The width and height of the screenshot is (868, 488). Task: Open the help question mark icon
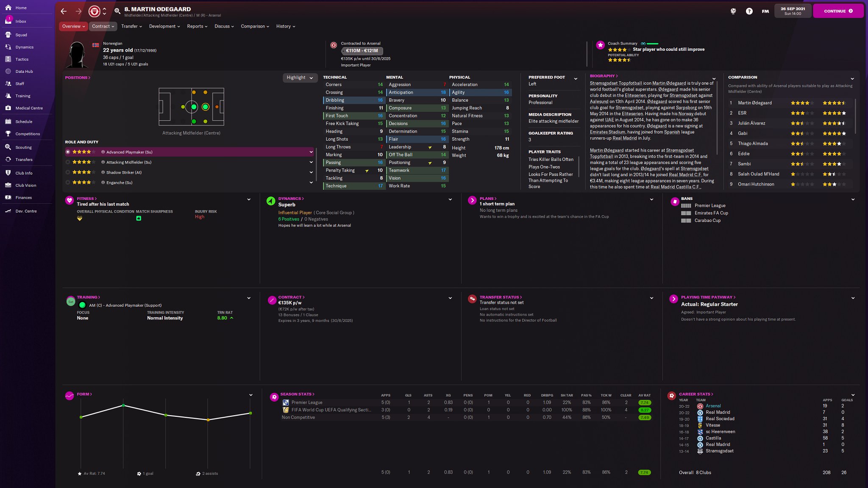(749, 11)
